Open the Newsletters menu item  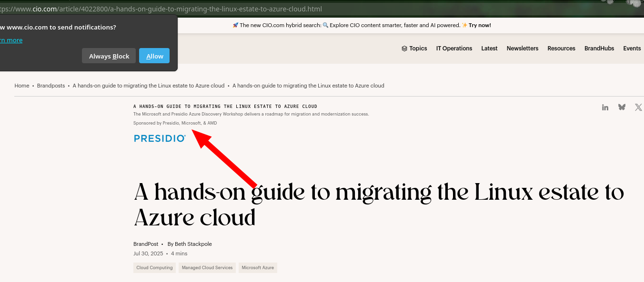[x=523, y=49]
